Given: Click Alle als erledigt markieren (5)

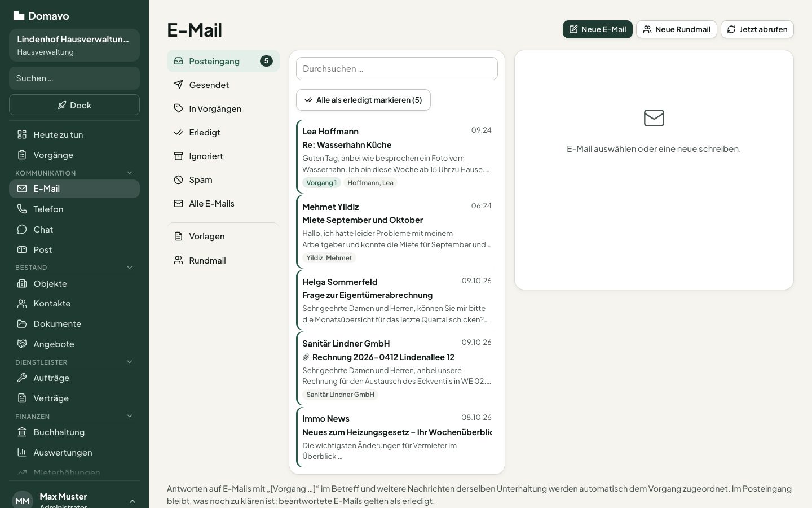Looking at the screenshot, I should point(363,100).
